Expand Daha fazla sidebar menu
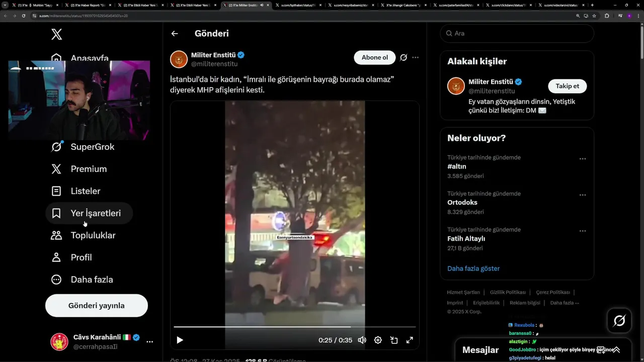 point(82,280)
